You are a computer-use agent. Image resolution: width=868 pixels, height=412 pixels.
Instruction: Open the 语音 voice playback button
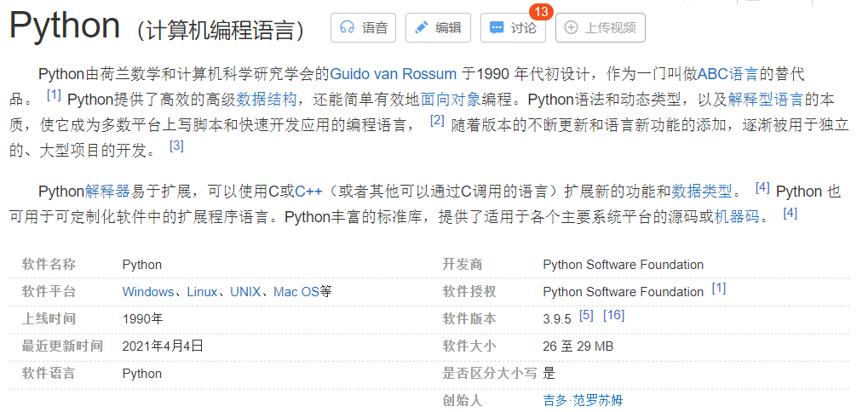click(363, 27)
